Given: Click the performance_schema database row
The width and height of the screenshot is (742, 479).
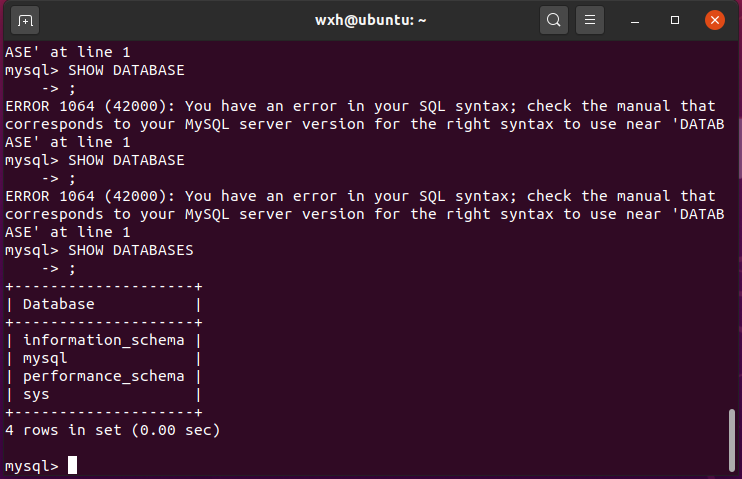Looking at the screenshot, I should (103, 376).
